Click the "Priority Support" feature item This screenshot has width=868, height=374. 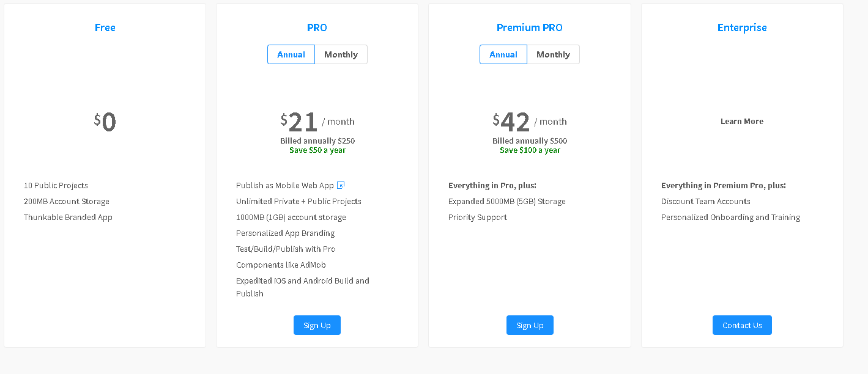click(478, 217)
